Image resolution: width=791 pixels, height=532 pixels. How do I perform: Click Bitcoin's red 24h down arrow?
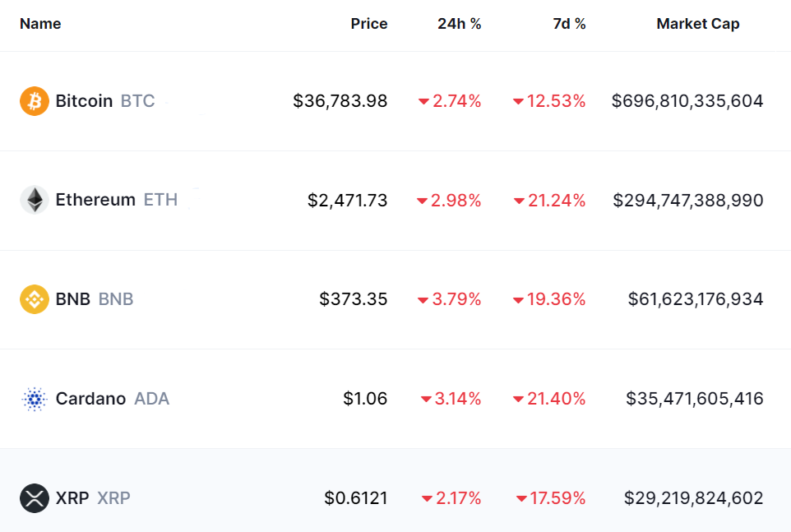pyautogui.click(x=423, y=102)
